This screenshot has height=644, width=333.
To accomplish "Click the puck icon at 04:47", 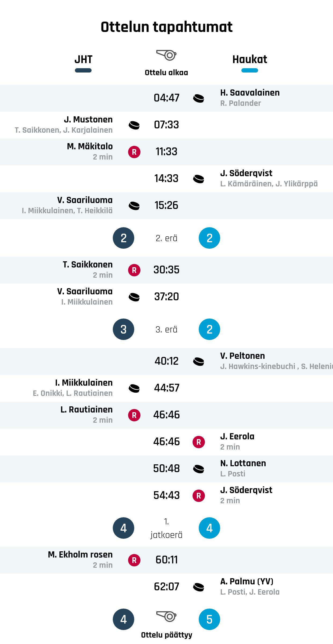I will pyautogui.click(x=198, y=98).
